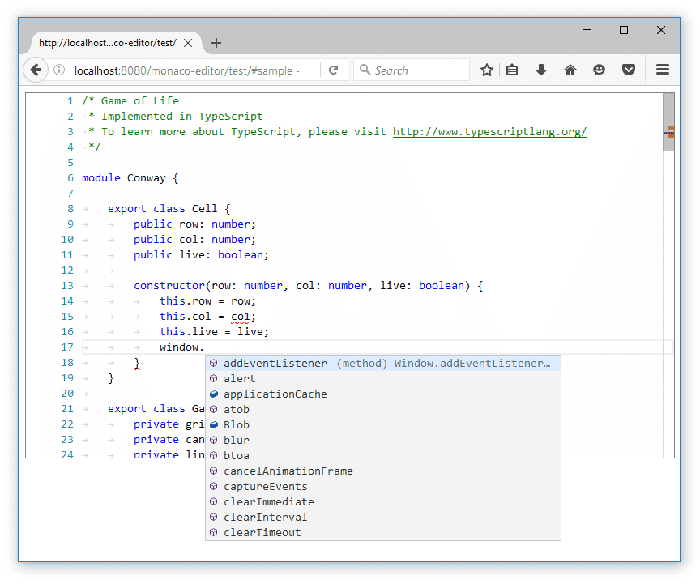The width and height of the screenshot is (700, 588).
Task: Bookmark this page with the star icon
Action: click(x=486, y=70)
